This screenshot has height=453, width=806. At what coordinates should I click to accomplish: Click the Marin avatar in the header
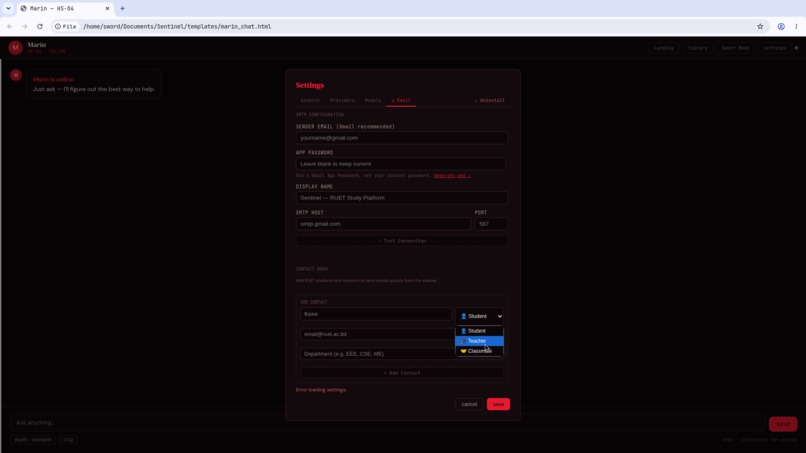(x=15, y=48)
